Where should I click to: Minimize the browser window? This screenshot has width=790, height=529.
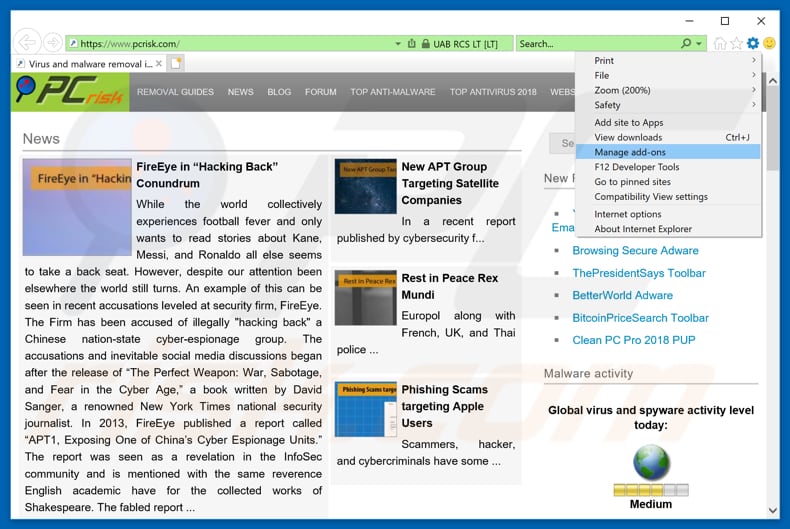pyautogui.click(x=689, y=21)
